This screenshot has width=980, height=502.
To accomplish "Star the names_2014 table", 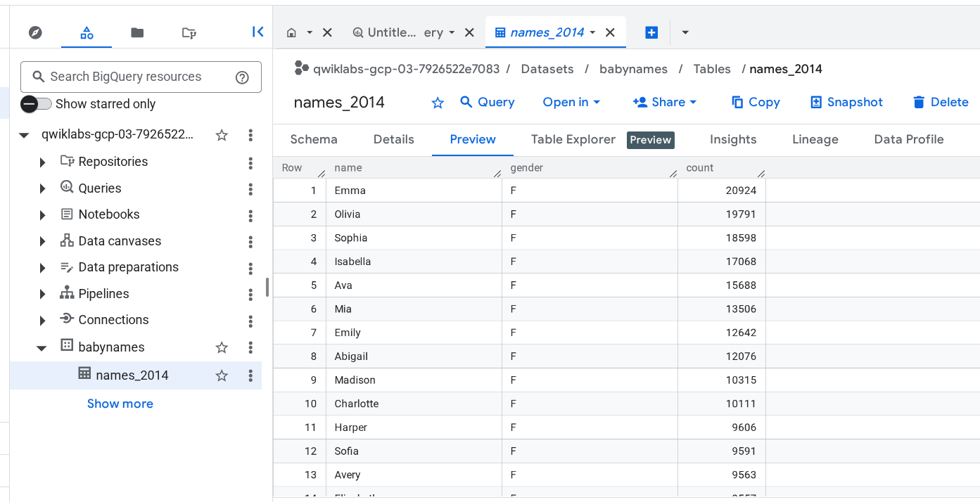I will pos(222,375).
